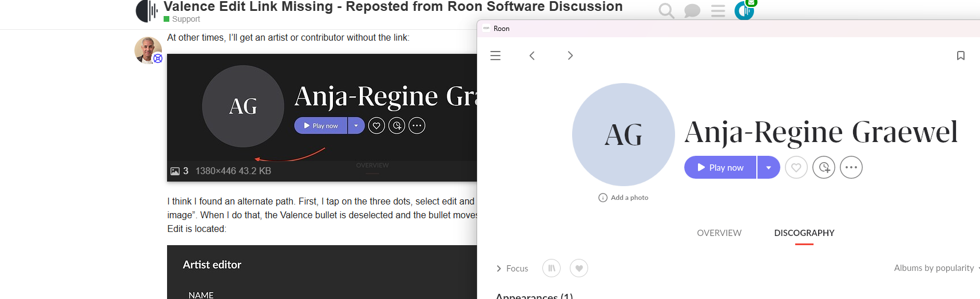Click the three dots more options button
This screenshot has width=980, height=299.
coord(851,167)
